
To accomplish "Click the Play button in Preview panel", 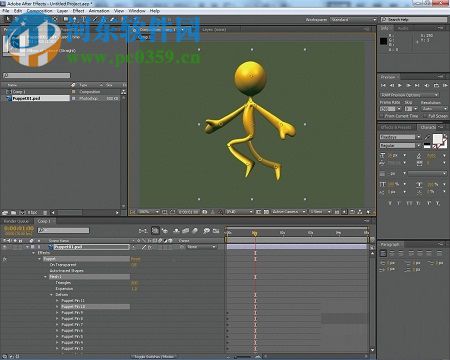I will coord(400,86).
